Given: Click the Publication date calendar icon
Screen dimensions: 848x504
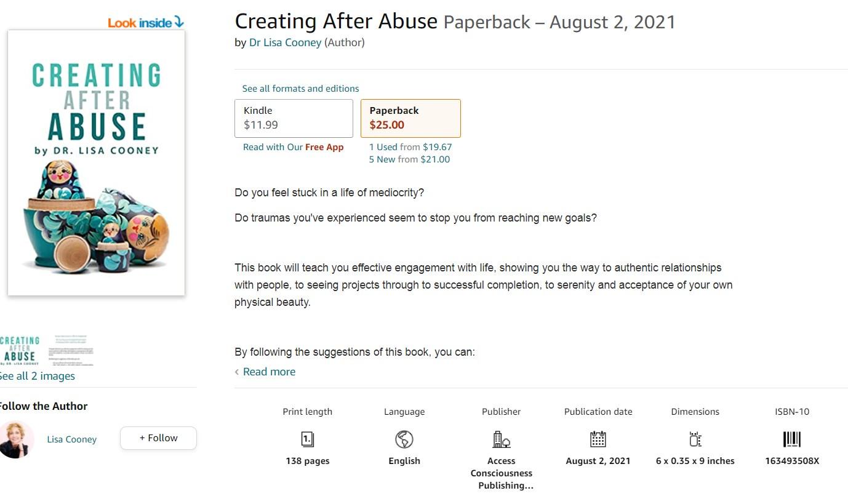Looking at the screenshot, I should (x=598, y=439).
